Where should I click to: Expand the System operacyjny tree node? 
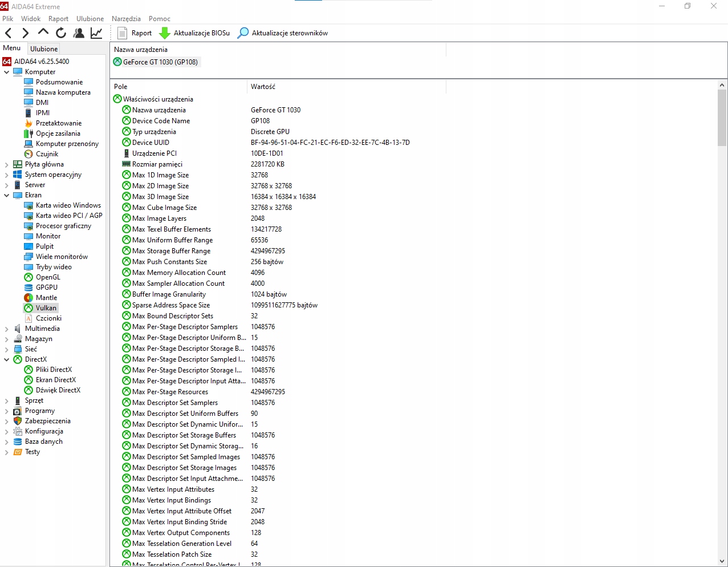[x=6, y=175]
